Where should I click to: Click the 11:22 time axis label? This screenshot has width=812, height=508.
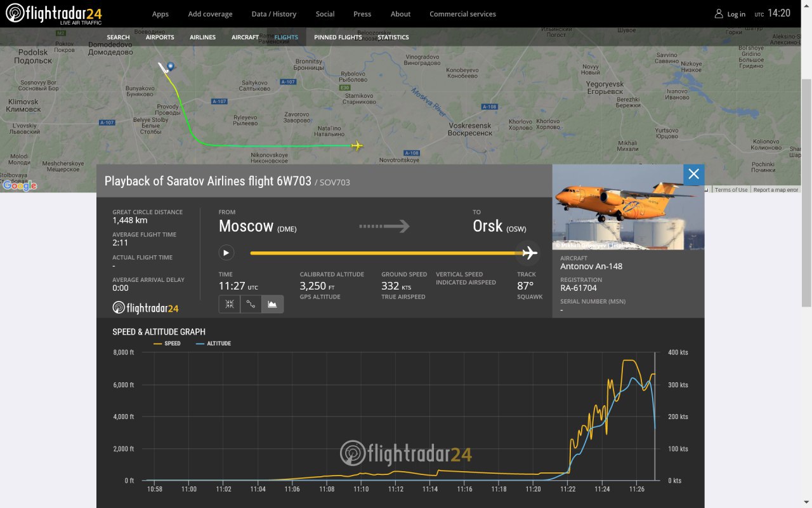click(x=568, y=489)
